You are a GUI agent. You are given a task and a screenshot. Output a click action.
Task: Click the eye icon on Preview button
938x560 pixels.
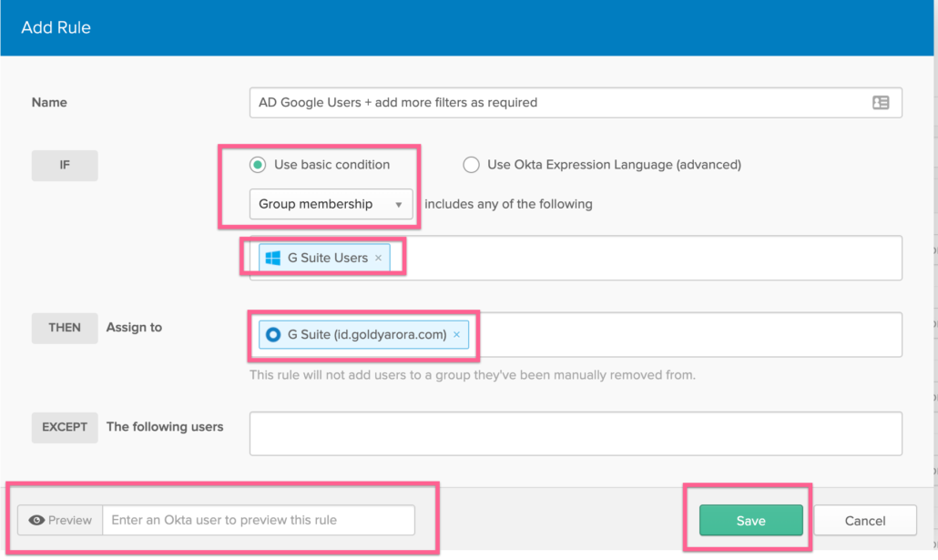tap(36, 520)
